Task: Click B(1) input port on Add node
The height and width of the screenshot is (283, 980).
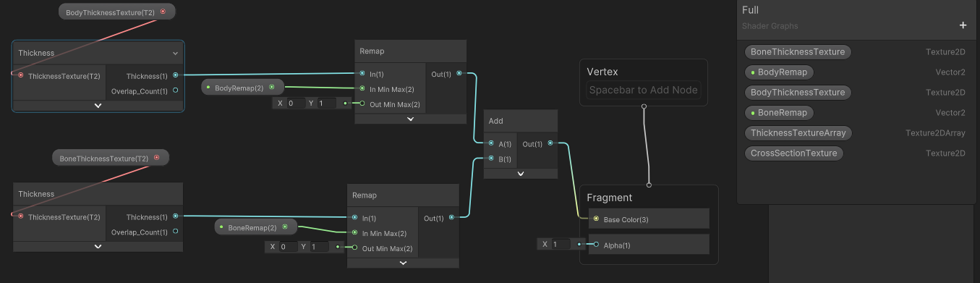Action: (x=492, y=159)
